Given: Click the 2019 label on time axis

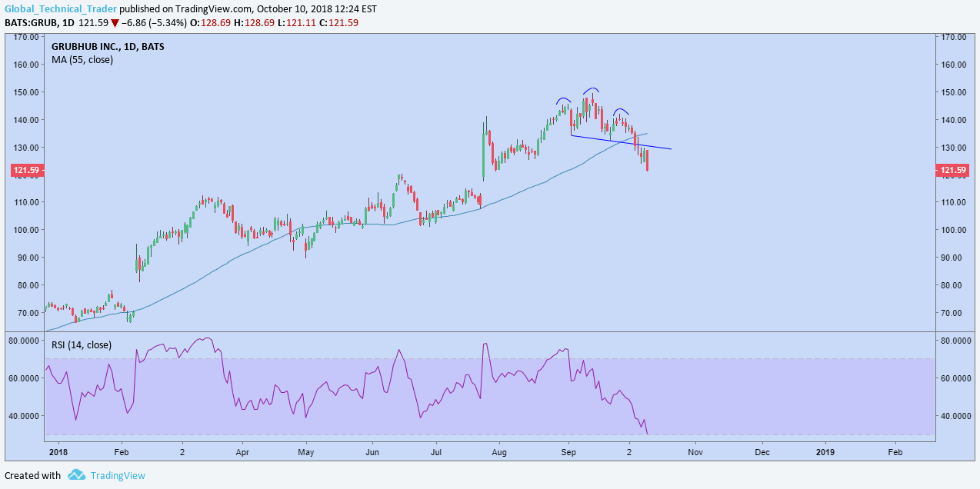Looking at the screenshot, I should 825,451.
